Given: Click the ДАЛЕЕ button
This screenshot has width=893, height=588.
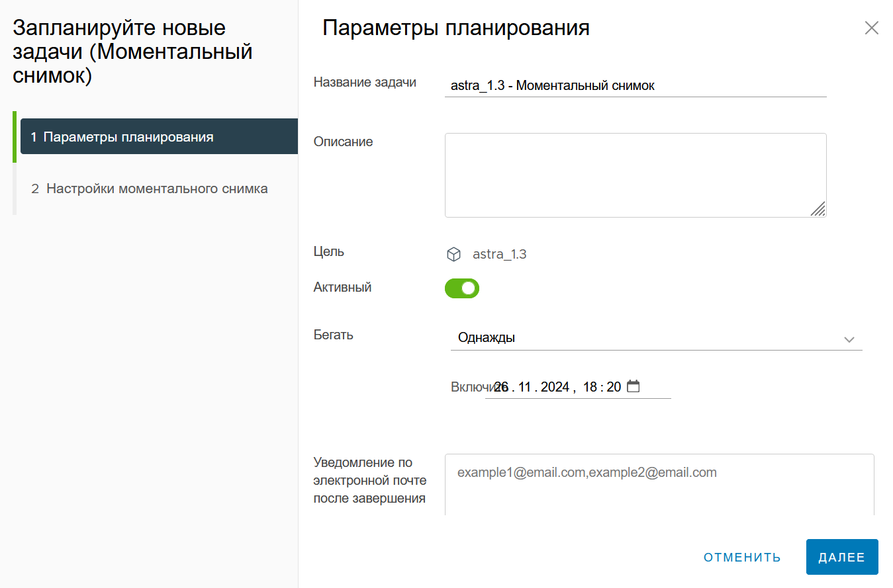Looking at the screenshot, I should point(842,557).
